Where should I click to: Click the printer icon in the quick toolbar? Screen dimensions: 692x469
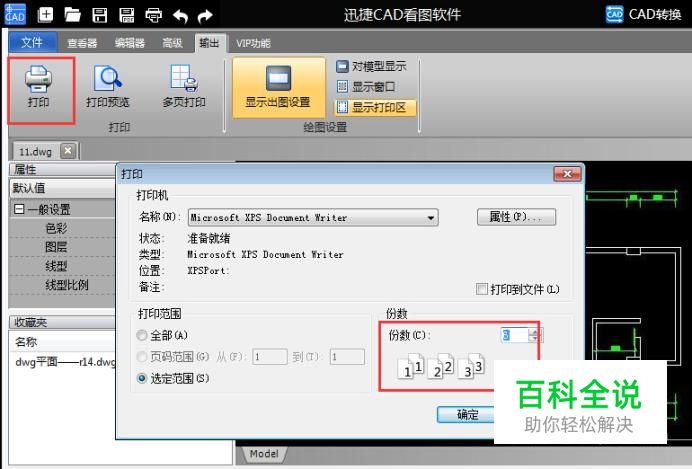[x=153, y=15]
